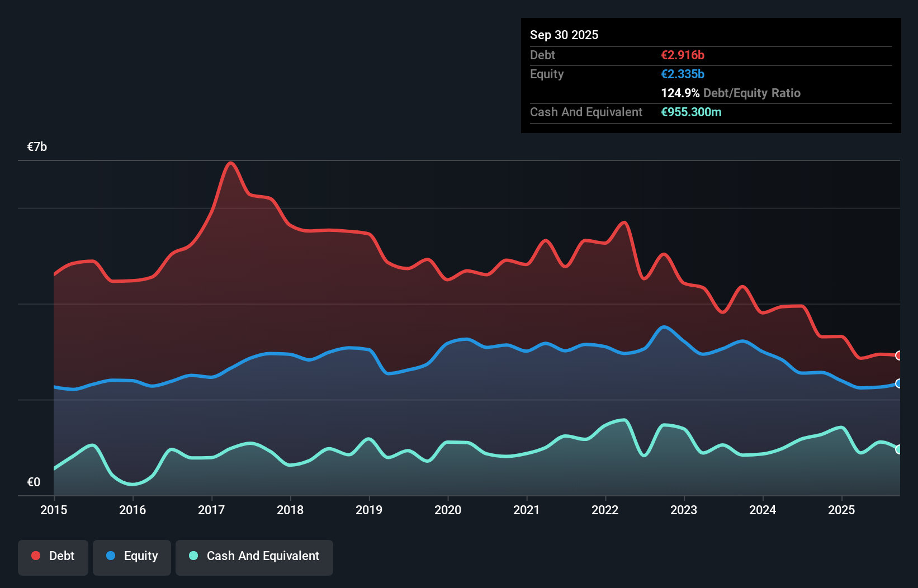Click the €7b axis gridline label
Screen dimensions: 918x588
[x=37, y=146]
